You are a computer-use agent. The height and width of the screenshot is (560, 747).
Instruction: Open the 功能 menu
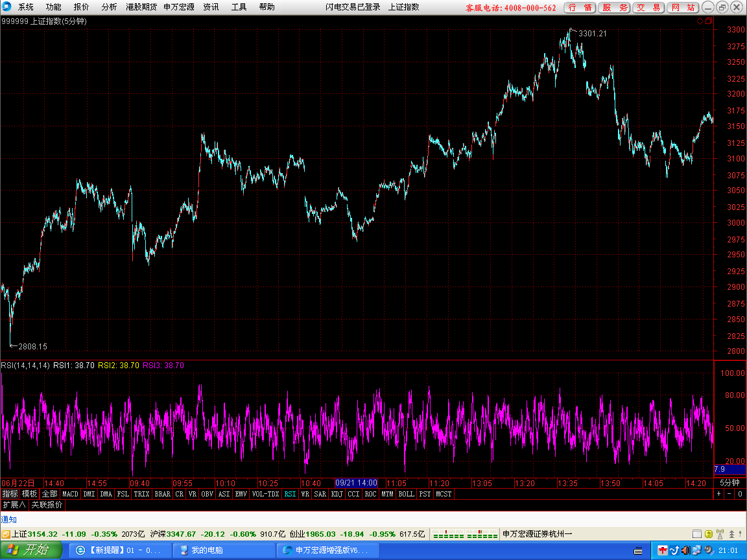coord(53,7)
